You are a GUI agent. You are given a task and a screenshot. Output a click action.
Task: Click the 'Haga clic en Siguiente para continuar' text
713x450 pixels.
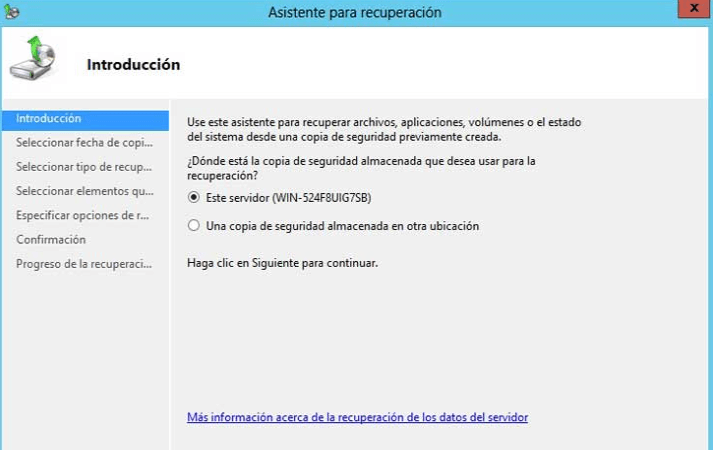pos(282,263)
